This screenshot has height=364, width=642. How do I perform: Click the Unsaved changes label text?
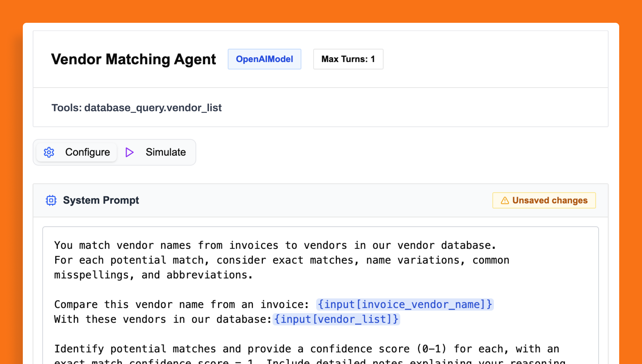coord(550,201)
